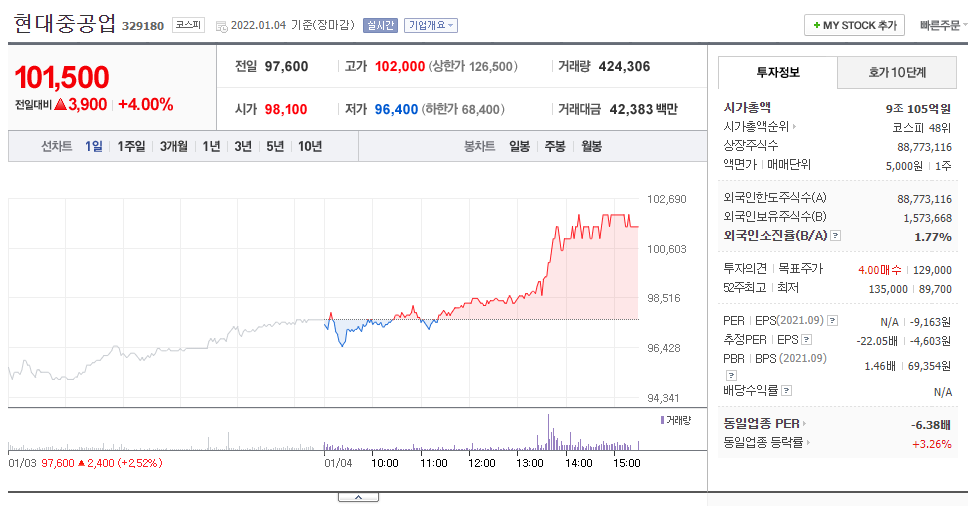Expand the 빠른주문 menu
This screenshot has height=506, width=968.
point(943,25)
